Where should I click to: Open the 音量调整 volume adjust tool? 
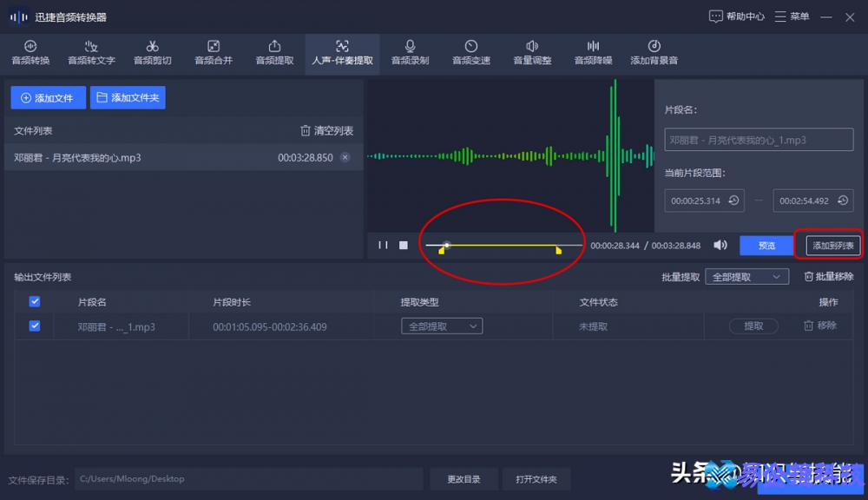[531, 52]
